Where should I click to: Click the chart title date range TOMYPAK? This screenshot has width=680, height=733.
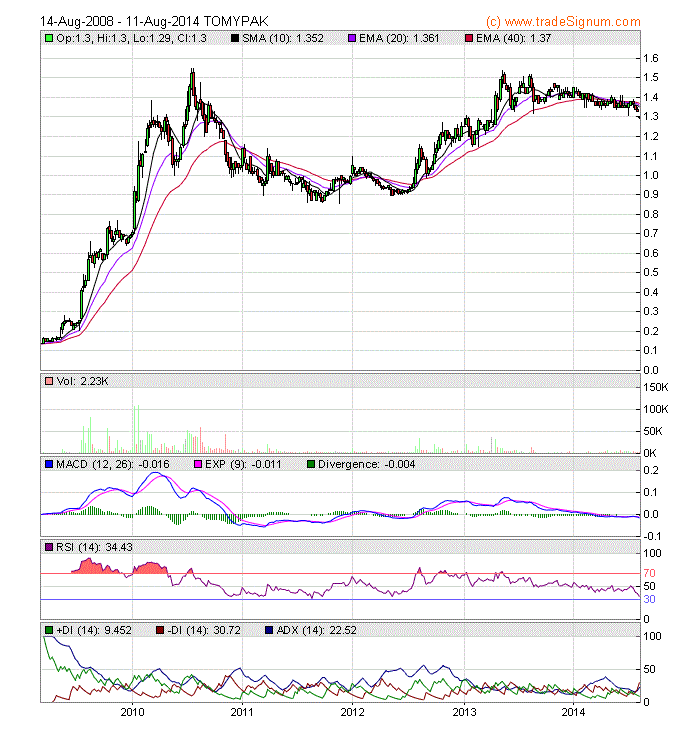[154, 22]
